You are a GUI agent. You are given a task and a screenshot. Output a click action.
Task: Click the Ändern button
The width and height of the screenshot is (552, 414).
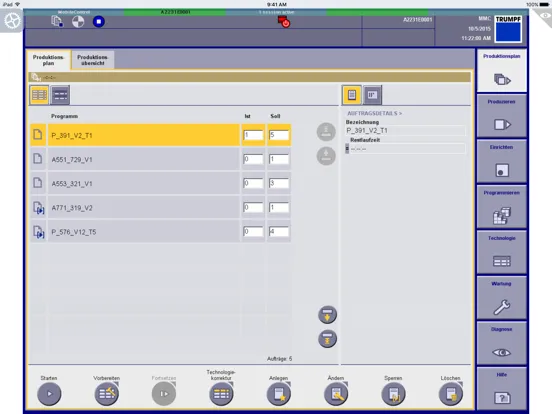tap(336, 394)
